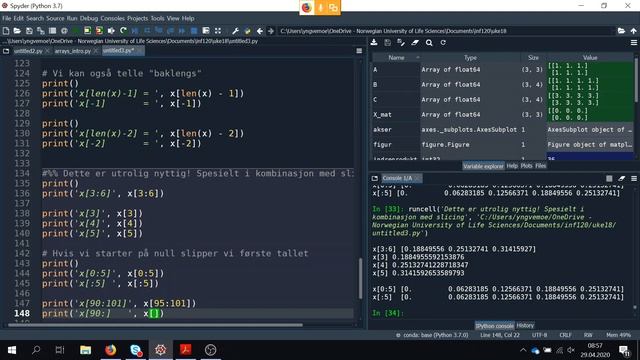Open console pane options hamburger menu
The image size is (640, 360).
pos(634,178)
